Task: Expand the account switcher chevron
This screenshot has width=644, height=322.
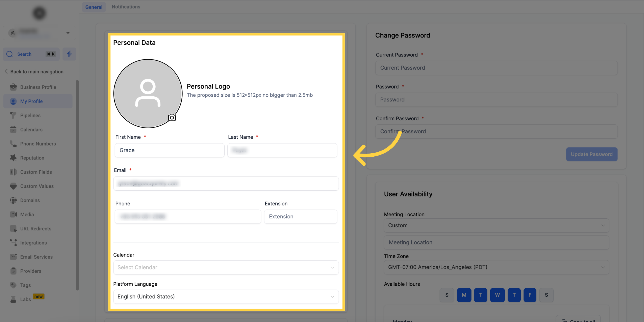Action: [68, 33]
